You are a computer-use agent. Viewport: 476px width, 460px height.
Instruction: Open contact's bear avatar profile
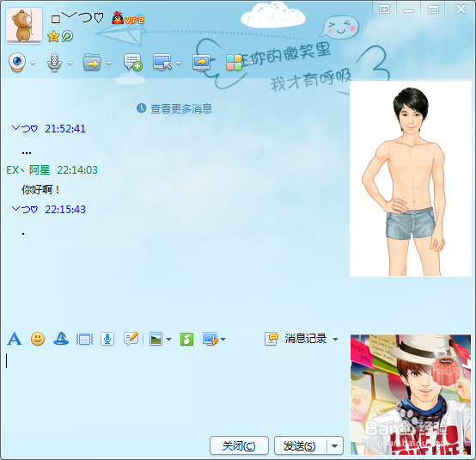tap(24, 26)
